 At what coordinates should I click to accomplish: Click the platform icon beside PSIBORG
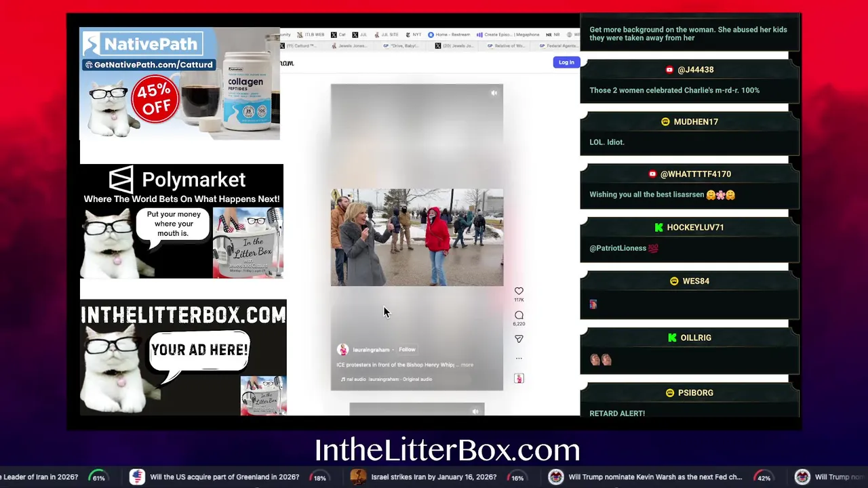click(669, 393)
